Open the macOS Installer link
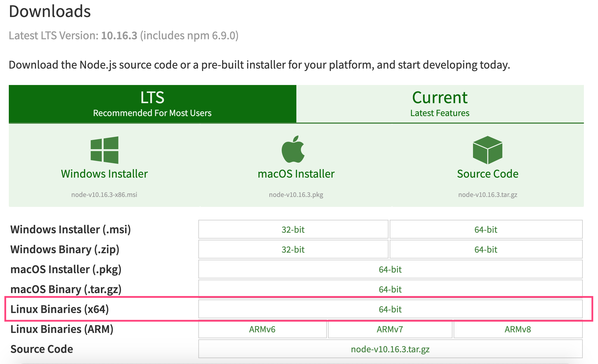This screenshot has height=364, width=598. point(296,174)
